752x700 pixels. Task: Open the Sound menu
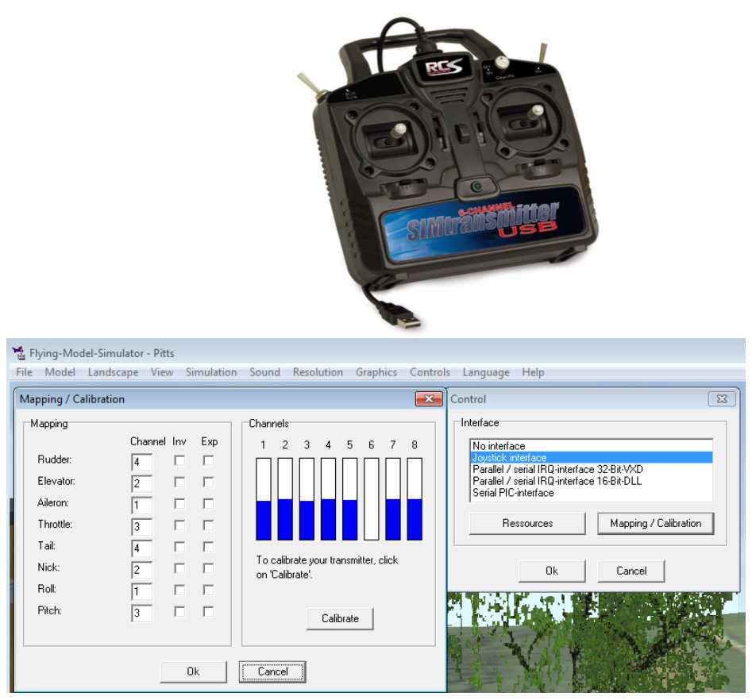point(264,372)
